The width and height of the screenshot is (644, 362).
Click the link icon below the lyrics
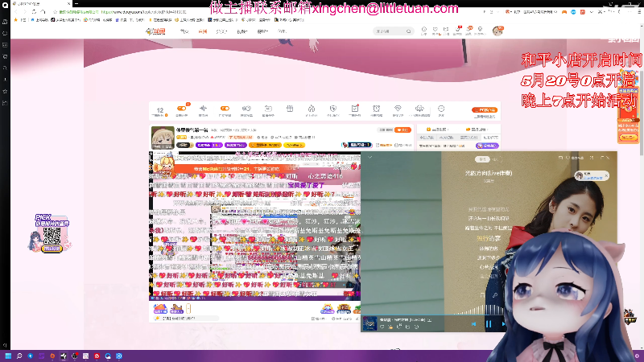[495, 295]
